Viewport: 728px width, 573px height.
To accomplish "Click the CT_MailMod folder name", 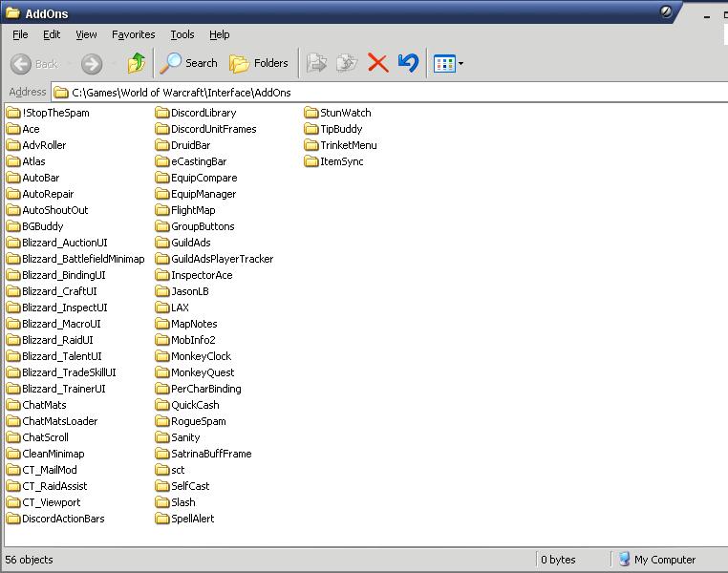I will pyautogui.click(x=50, y=470).
